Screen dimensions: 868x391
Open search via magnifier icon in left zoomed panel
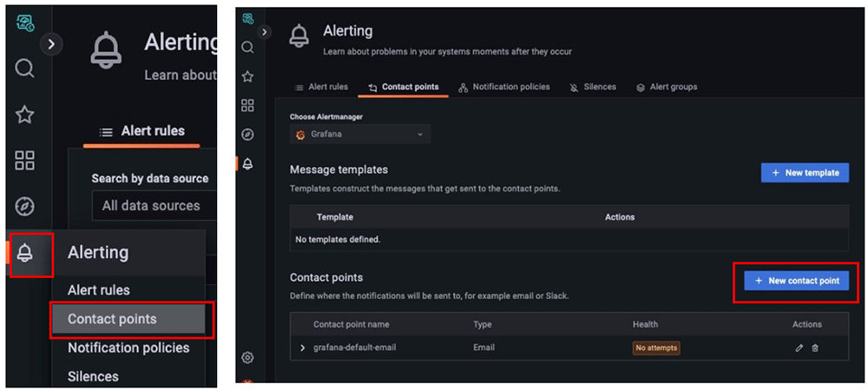pyautogui.click(x=25, y=69)
